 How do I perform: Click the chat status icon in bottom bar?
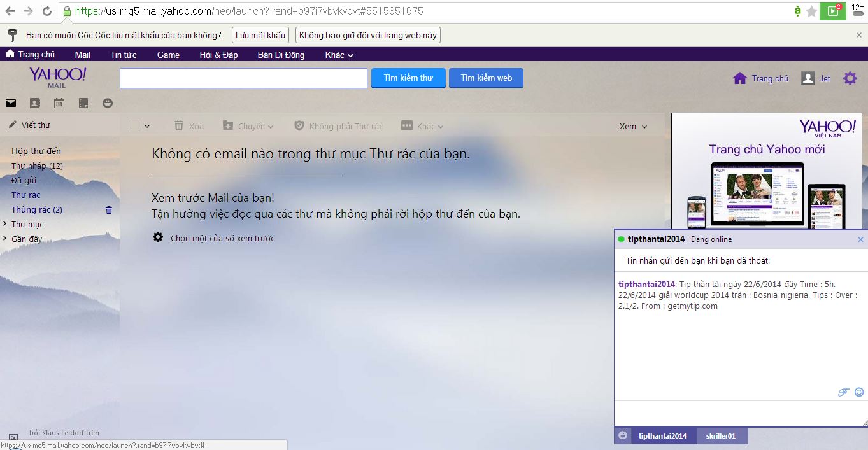622,436
